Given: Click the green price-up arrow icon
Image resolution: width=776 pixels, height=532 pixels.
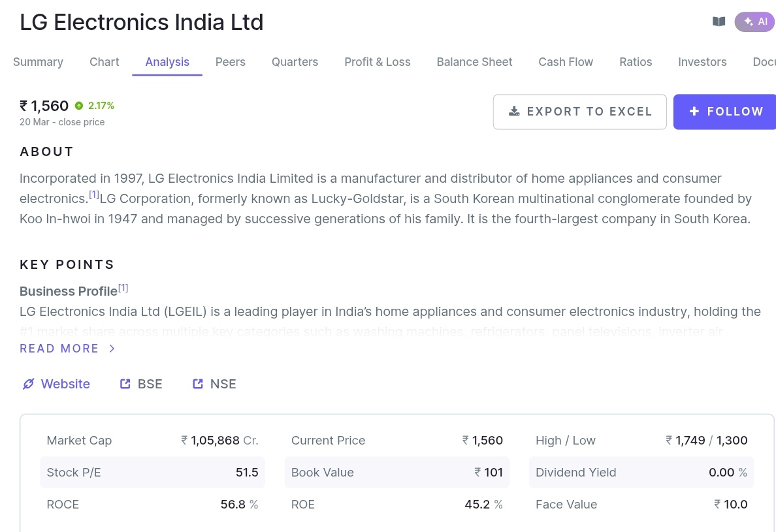Looking at the screenshot, I should [x=78, y=106].
